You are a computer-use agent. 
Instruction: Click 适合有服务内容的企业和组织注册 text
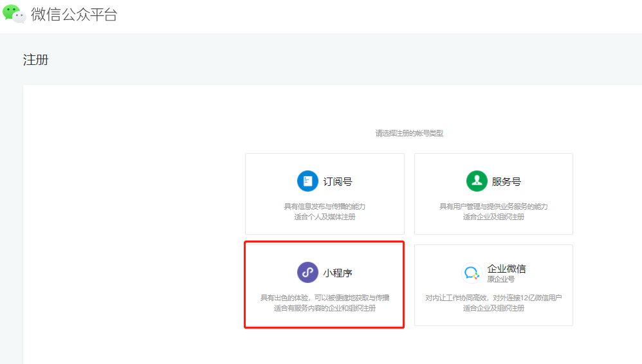point(325,308)
